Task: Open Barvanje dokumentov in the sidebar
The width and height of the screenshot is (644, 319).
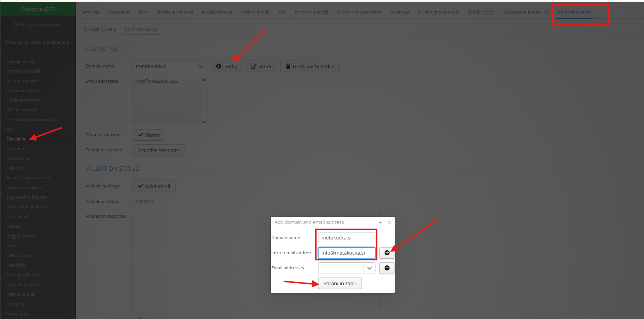Action: tap(29, 178)
